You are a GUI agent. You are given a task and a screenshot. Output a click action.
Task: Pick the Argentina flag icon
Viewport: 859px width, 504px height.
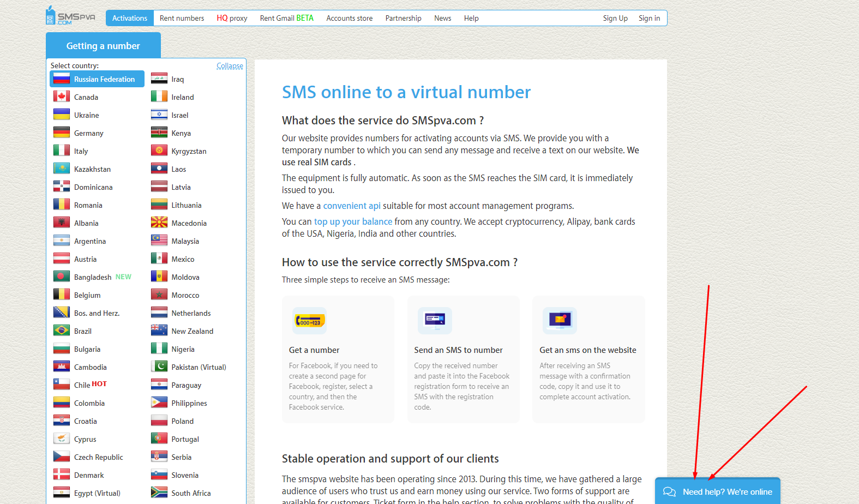(62, 241)
